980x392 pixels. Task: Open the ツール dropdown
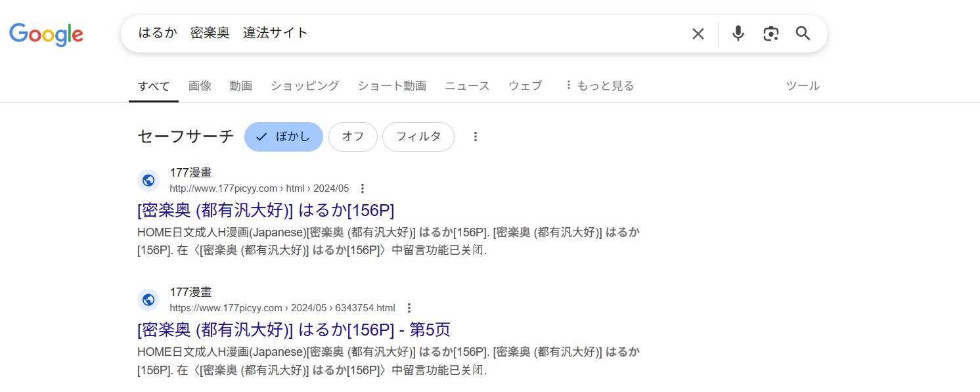tap(802, 85)
